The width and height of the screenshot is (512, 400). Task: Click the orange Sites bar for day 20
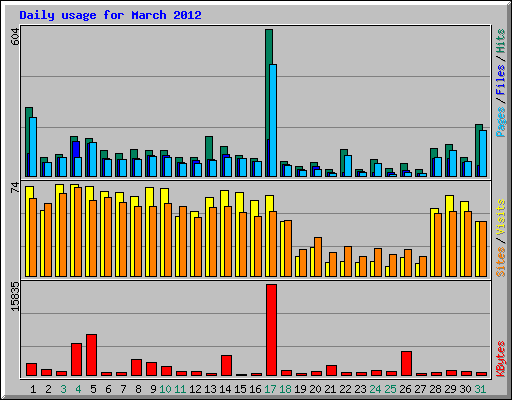click(318, 257)
